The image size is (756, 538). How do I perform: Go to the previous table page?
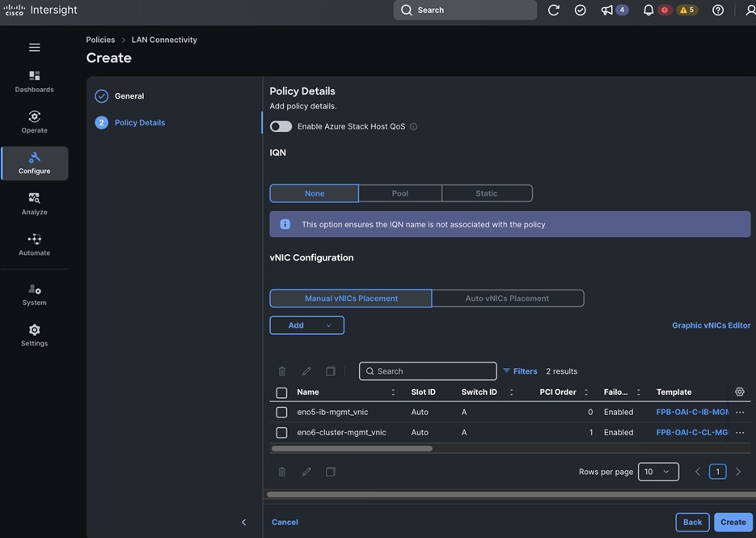pos(697,472)
